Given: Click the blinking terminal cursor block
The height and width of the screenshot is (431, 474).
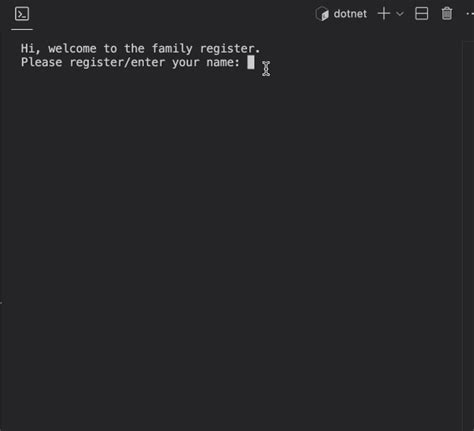Looking at the screenshot, I should coord(251,62).
